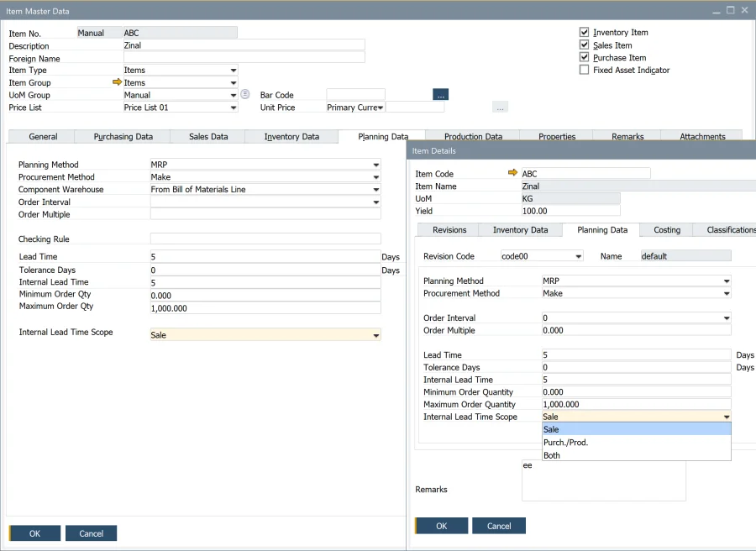
Task: Click Cancel in the Item Master Data window
Action: (91, 533)
